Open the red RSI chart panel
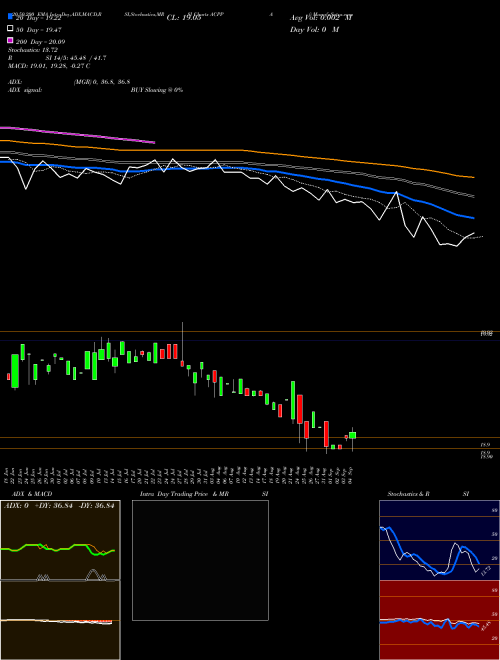The image size is (500, 660). [x=439, y=620]
